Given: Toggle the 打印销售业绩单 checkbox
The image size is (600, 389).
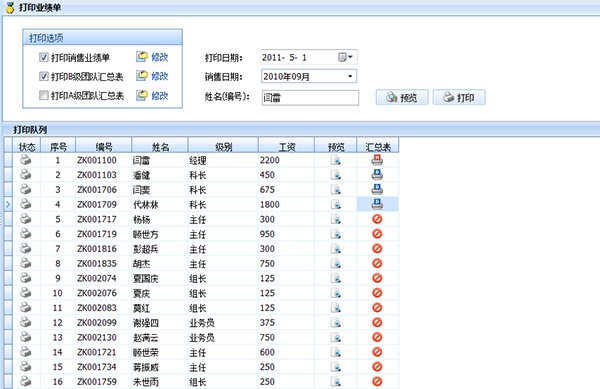Looking at the screenshot, I should pos(44,57).
